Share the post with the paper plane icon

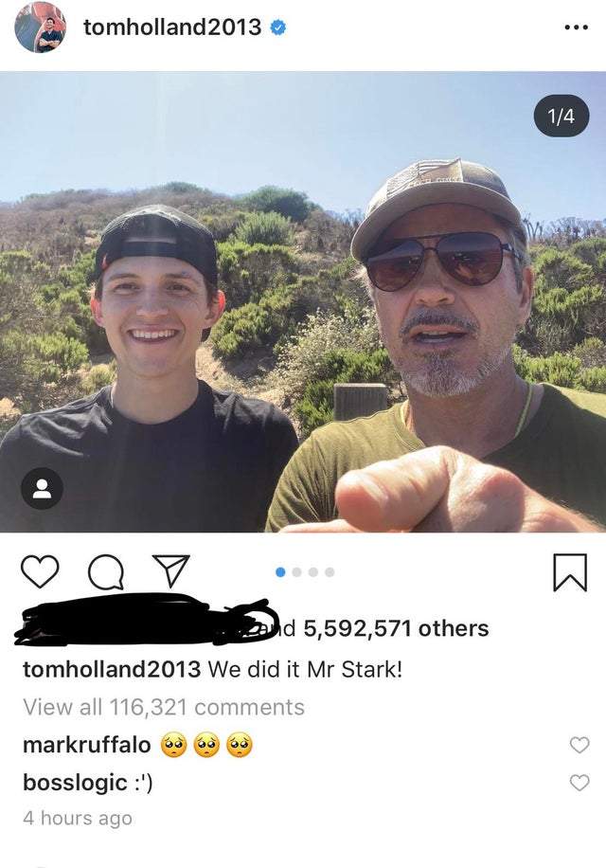pos(170,570)
